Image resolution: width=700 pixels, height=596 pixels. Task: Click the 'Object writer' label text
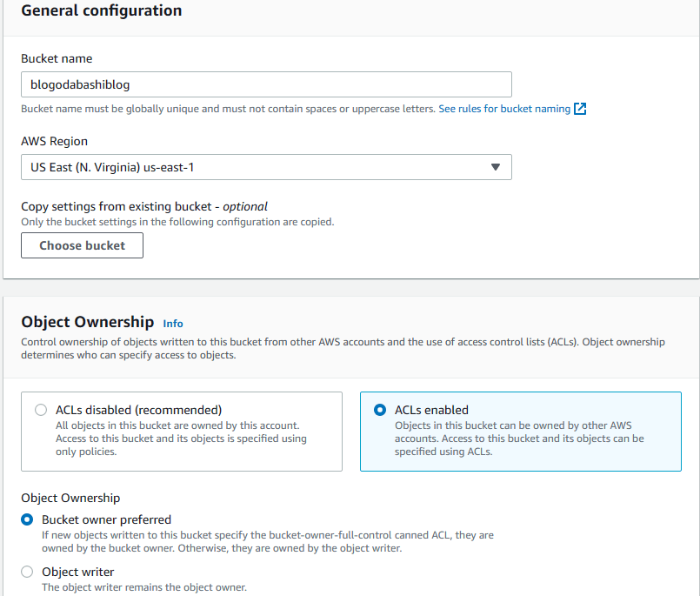[78, 572]
